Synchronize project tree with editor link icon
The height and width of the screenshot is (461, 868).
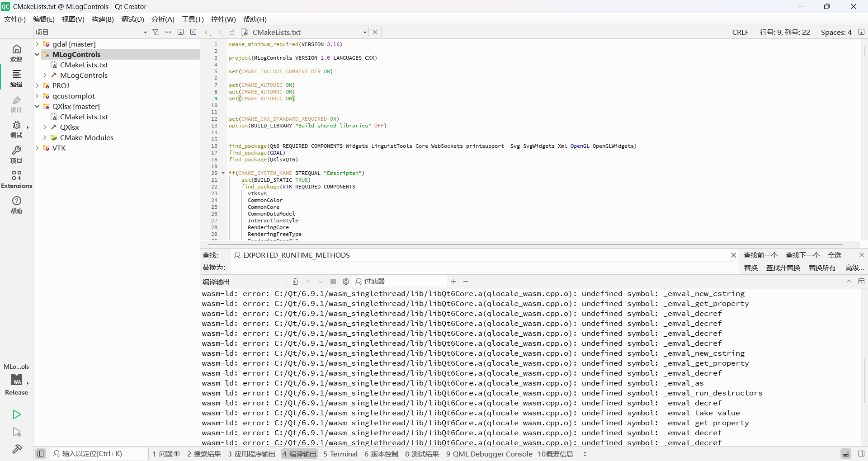click(x=168, y=32)
